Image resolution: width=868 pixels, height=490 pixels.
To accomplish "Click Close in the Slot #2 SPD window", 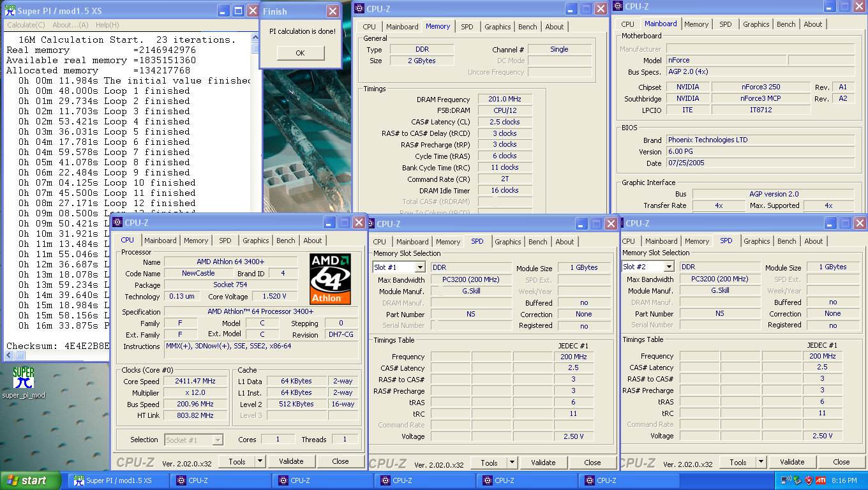I will [x=841, y=462].
